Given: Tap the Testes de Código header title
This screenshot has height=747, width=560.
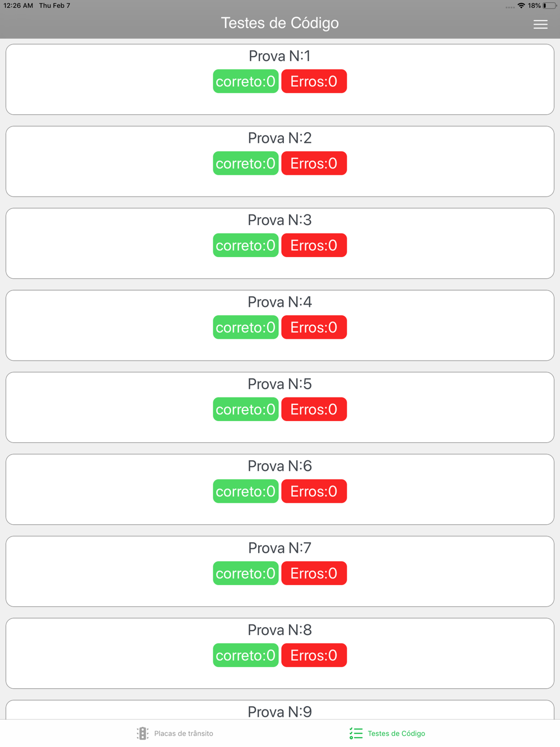Looking at the screenshot, I should pos(280,23).
